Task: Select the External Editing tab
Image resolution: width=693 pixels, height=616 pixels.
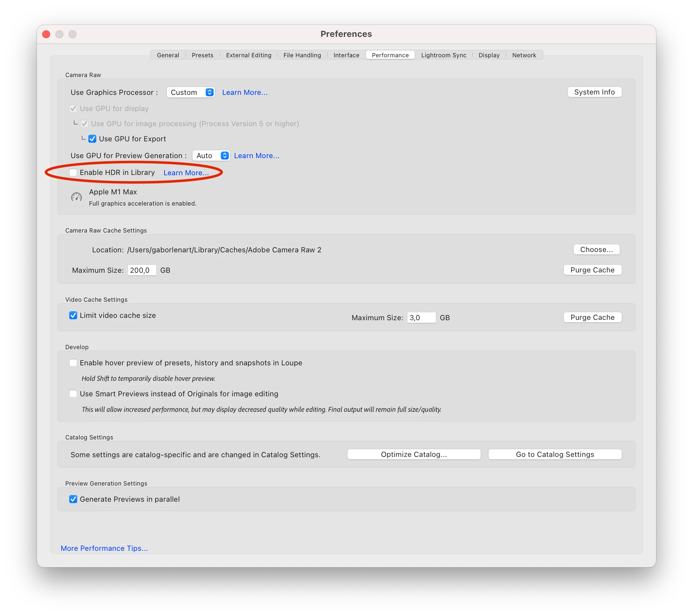Action: pyautogui.click(x=249, y=55)
